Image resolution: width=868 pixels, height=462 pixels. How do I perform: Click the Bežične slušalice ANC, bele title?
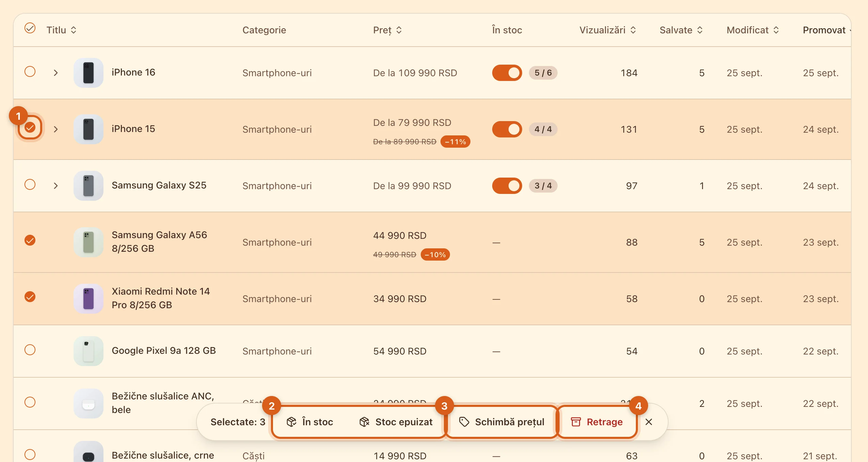pyautogui.click(x=163, y=403)
